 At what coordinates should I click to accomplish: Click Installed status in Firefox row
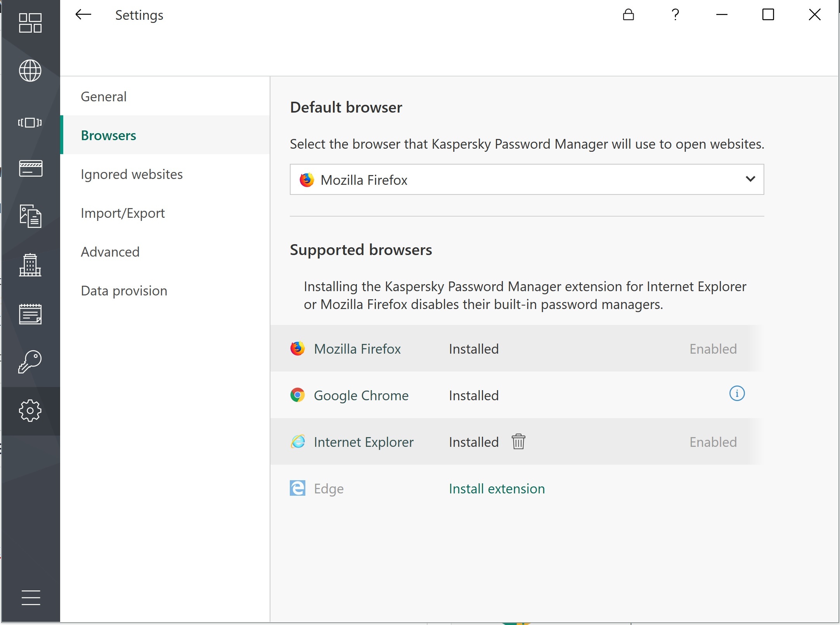474,349
